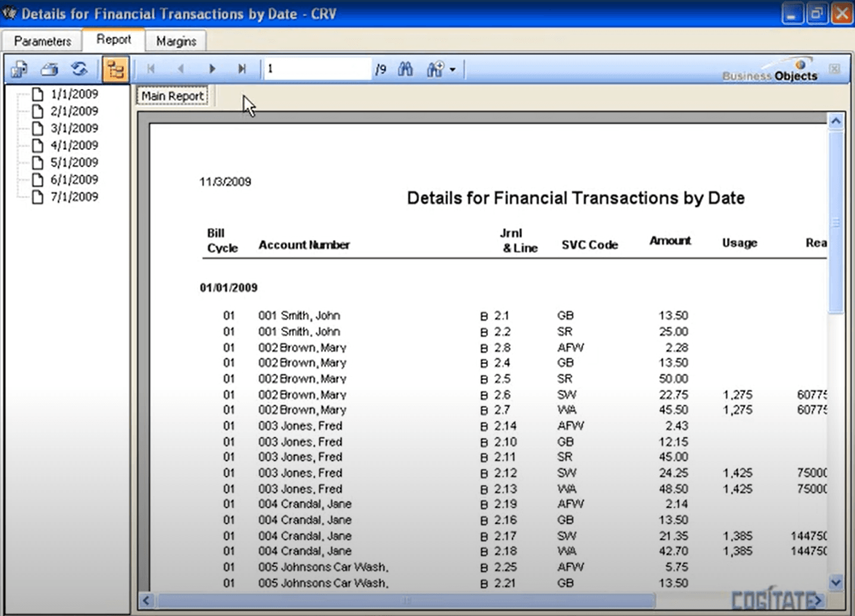
Task: Select 4/1/2009 in group tree
Action: pos(74,145)
